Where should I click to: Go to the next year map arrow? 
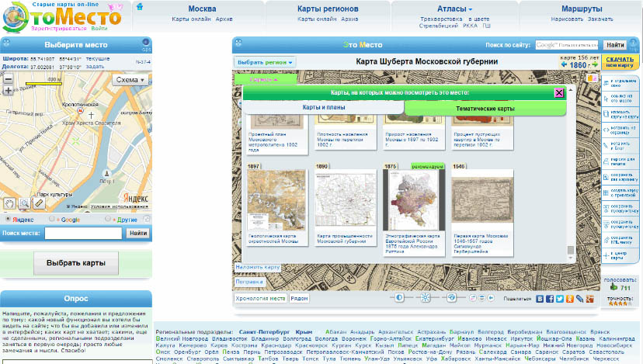coord(595,64)
